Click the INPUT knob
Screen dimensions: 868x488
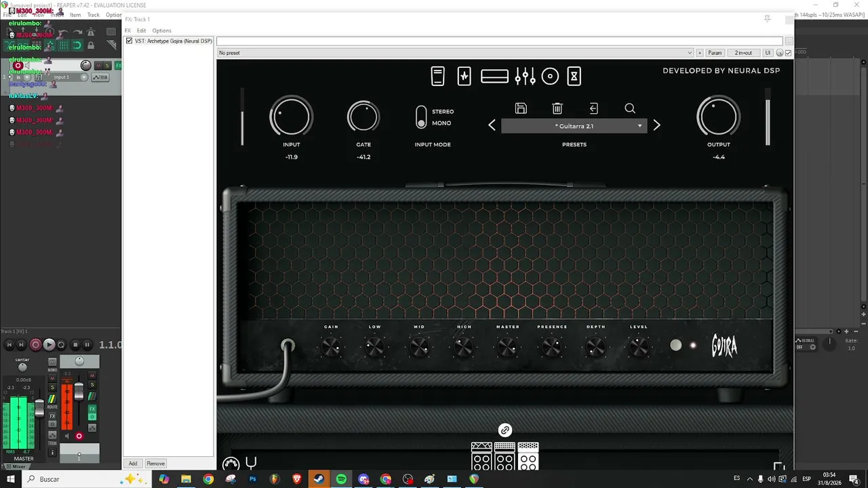[x=291, y=117]
